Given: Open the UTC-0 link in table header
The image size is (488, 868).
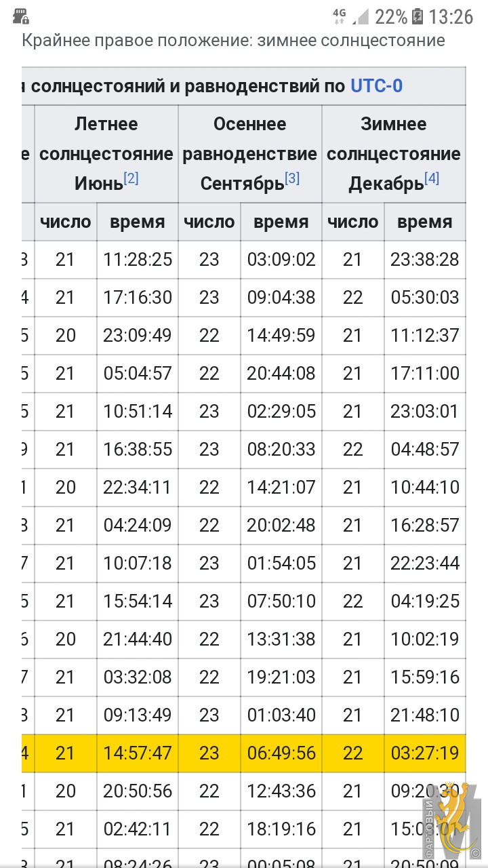Looking at the screenshot, I should pyautogui.click(x=376, y=86).
